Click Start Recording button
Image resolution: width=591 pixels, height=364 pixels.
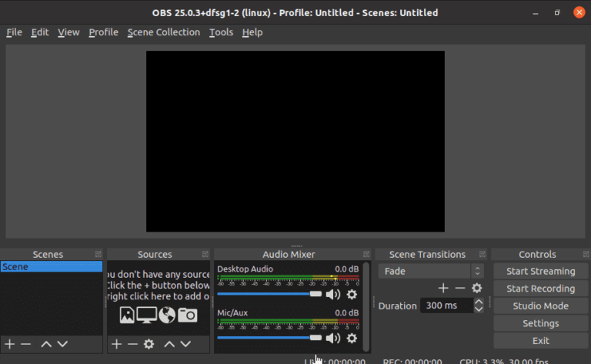coord(540,289)
